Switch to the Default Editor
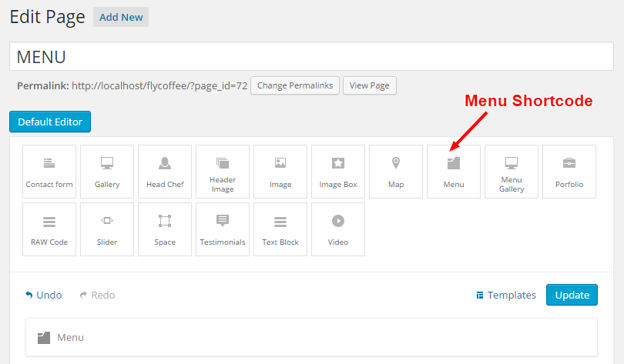Viewport: 624px width, 364px height. click(x=50, y=122)
